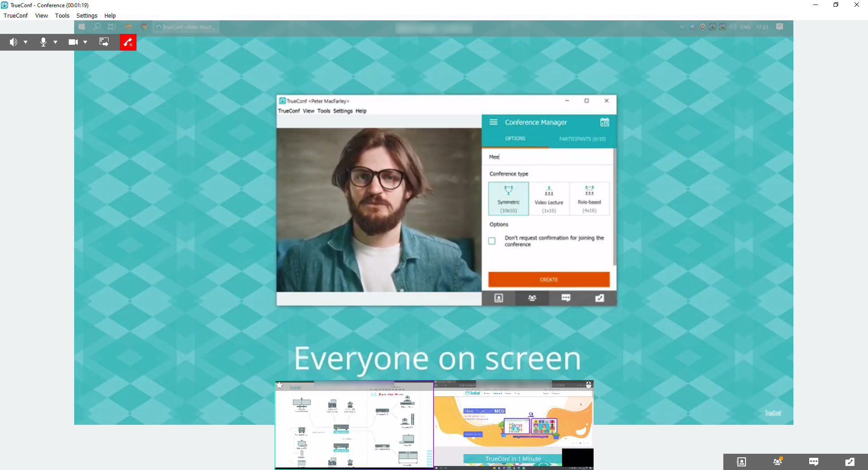868x470 pixels.
Task: Open conference manager icon in the shared window
Action: click(x=599, y=298)
